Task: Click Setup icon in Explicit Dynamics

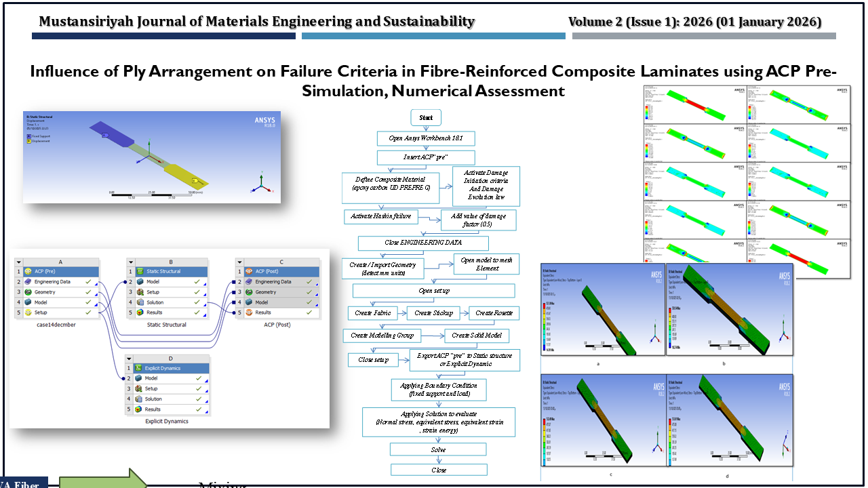Action: 138,389
